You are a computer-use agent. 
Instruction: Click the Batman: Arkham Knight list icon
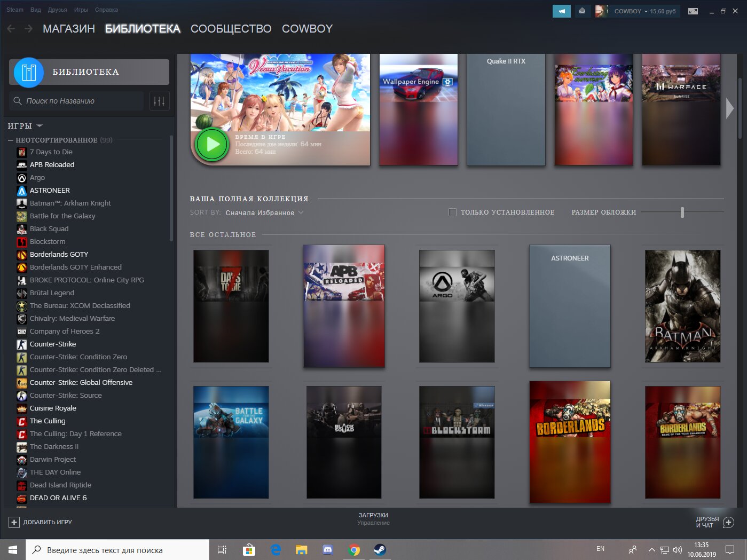point(22,203)
